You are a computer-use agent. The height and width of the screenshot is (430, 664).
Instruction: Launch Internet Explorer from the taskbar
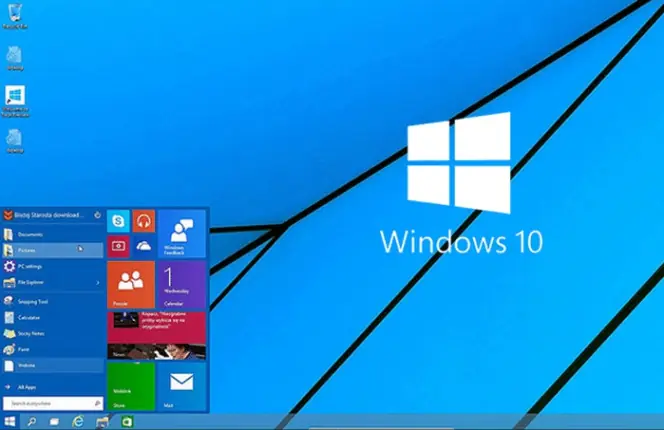pyautogui.click(x=78, y=422)
